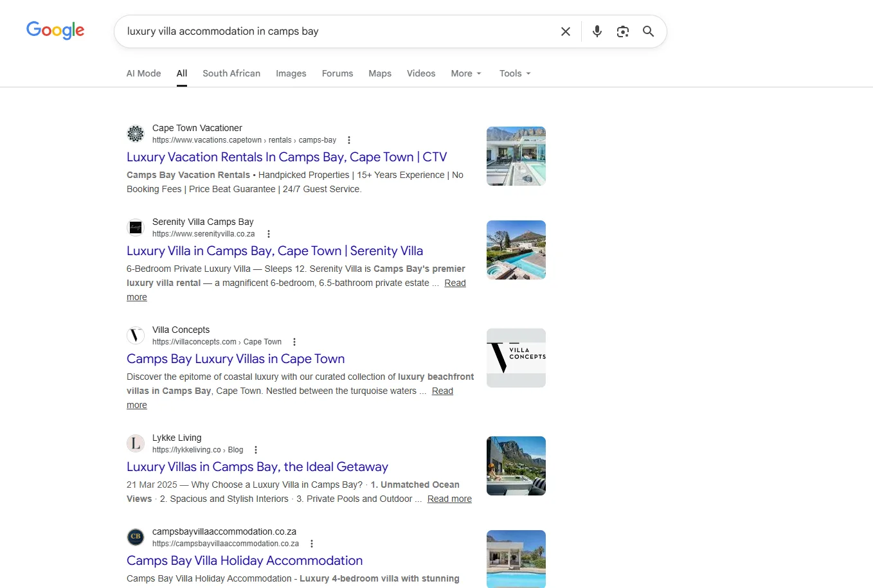Screen dimensions: 873x588
Task: Open Cape Town Vacationer result thumbnail
Action: pos(516,156)
